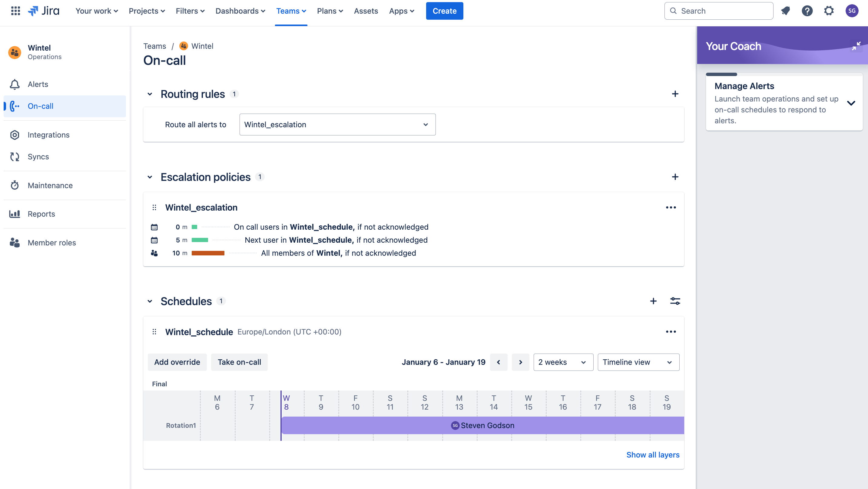Image resolution: width=868 pixels, height=489 pixels.
Task: Open the Plans menu
Action: pyautogui.click(x=330, y=11)
